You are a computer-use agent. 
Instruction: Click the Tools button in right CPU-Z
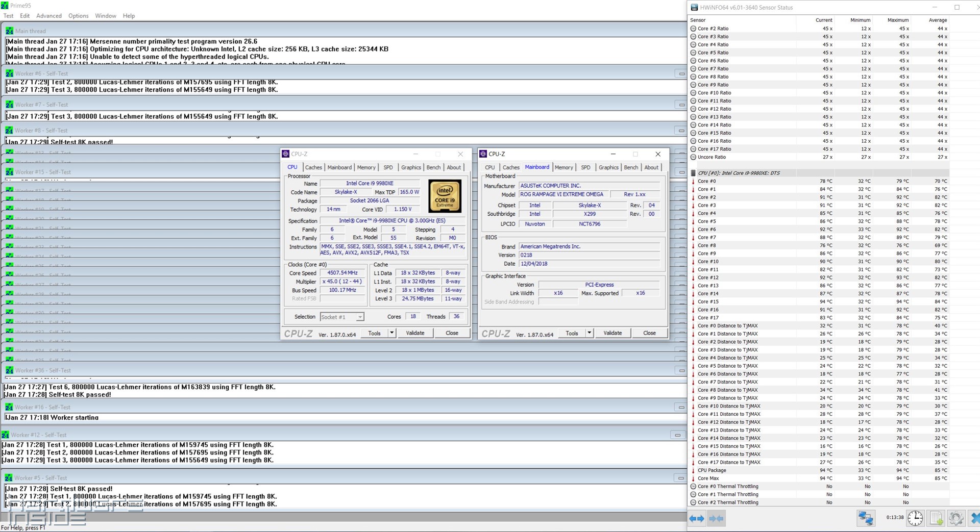coord(572,333)
